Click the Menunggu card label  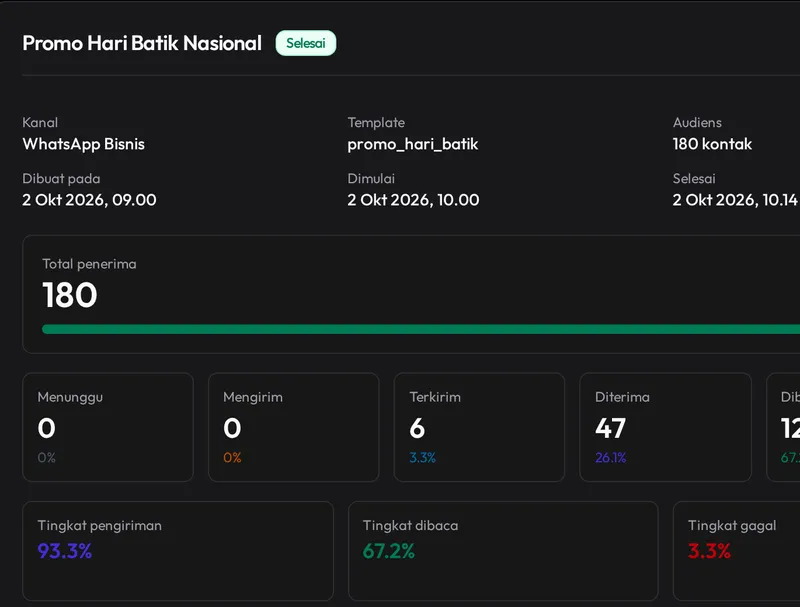(70, 397)
